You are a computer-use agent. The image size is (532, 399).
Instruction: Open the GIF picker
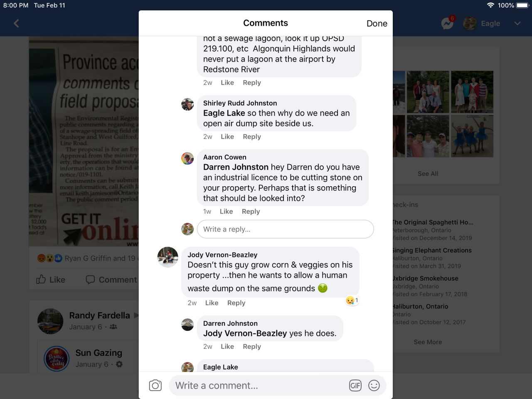click(355, 386)
